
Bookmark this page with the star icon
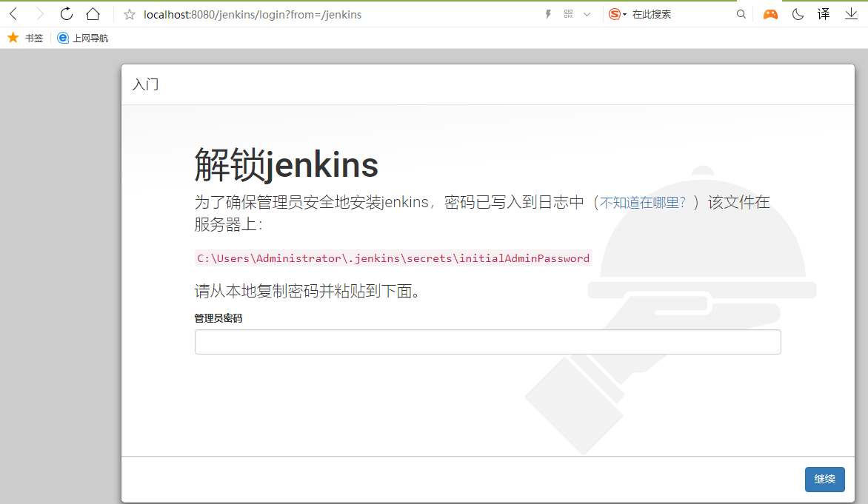tap(130, 14)
